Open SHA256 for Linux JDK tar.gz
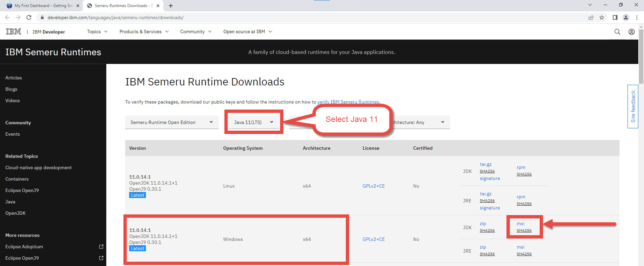 [x=487, y=171]
